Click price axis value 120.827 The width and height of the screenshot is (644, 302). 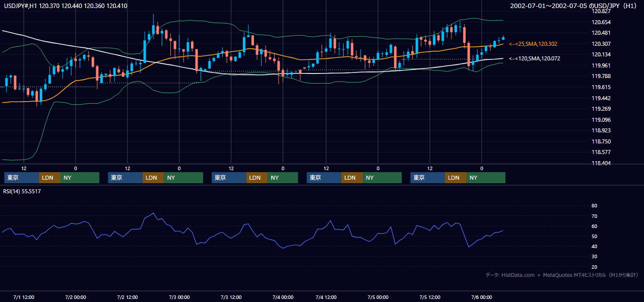[x=602, y=11]
